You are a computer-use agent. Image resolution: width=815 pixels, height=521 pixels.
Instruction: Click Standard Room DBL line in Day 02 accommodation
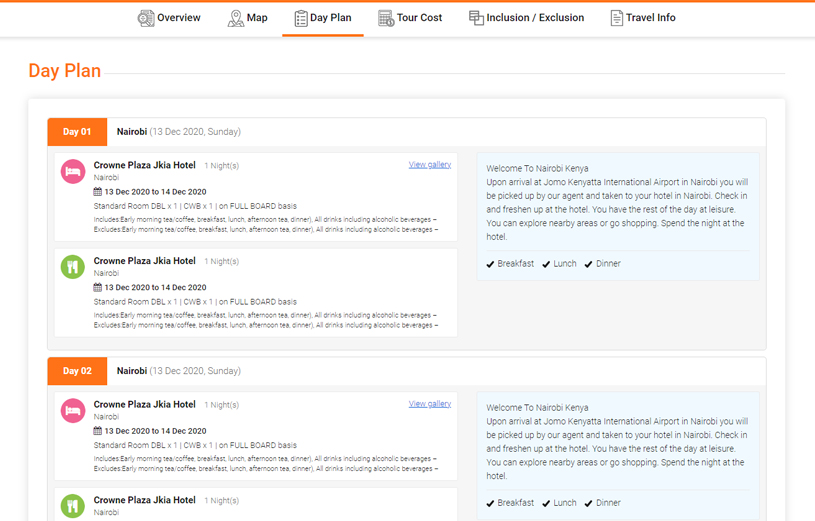[195, 445]
